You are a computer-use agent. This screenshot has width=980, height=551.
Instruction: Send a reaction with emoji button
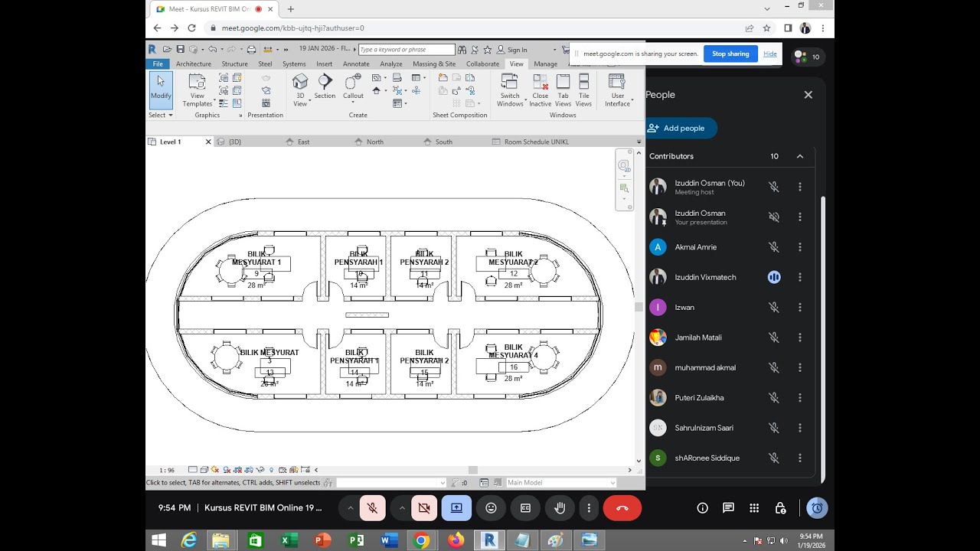point(491,507)
